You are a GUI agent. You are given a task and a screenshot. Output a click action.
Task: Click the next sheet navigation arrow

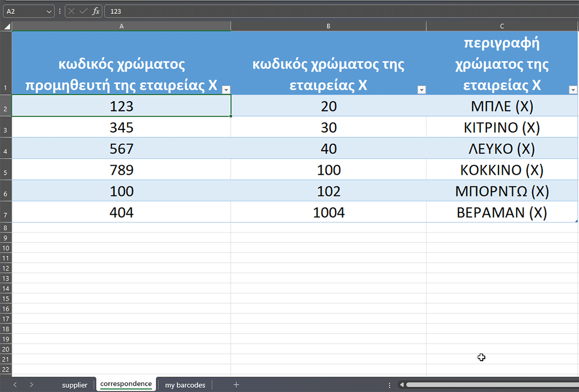pyautogui.click(x=31, y=385)
